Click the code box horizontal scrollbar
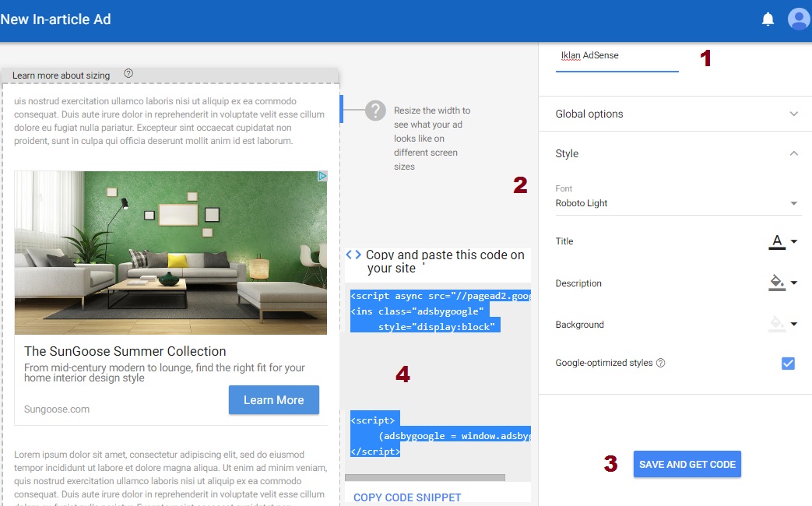812x506 pixels. point(424,477)
